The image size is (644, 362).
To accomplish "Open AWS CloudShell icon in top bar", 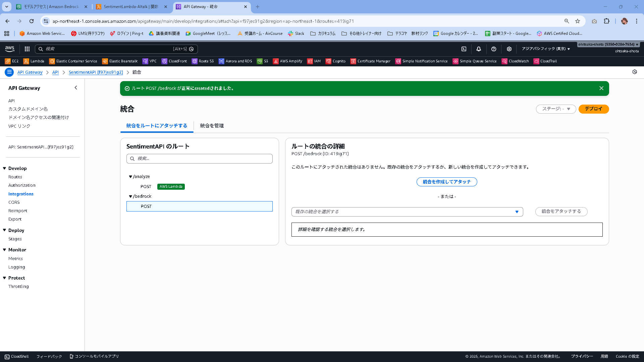I will (464, 49).
